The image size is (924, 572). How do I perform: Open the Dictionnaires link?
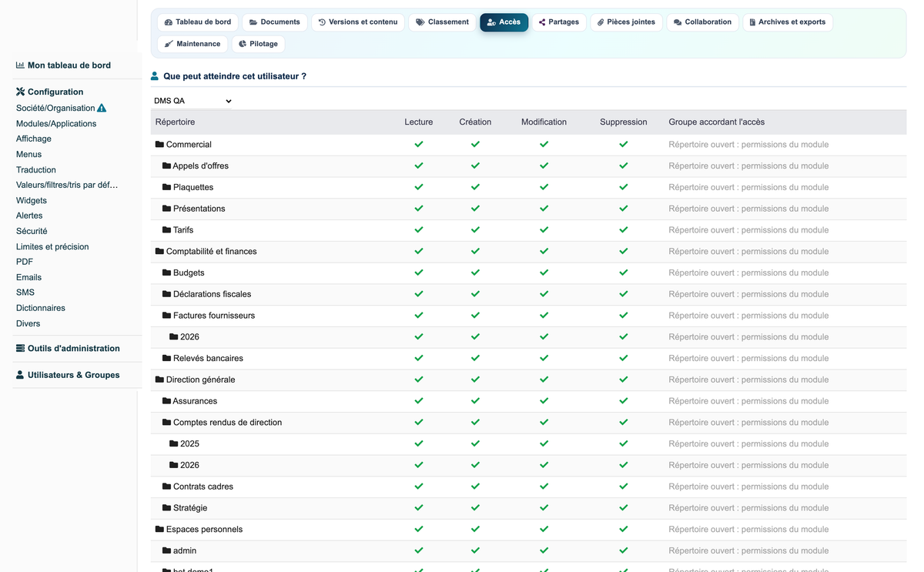point(41,308)
